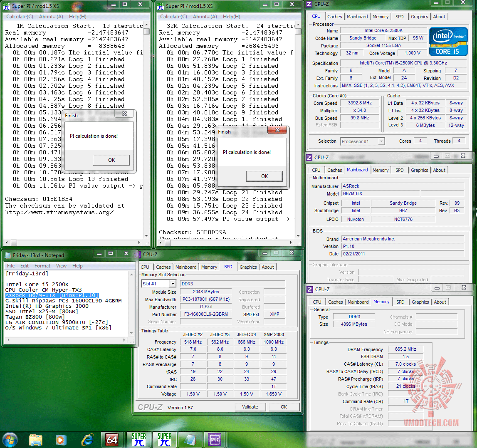Screen dimensions: 477x448
Task: Click OK button at bottom of CPU-Z SPD window
Action: pyautogui.click(x=284, y=407)
